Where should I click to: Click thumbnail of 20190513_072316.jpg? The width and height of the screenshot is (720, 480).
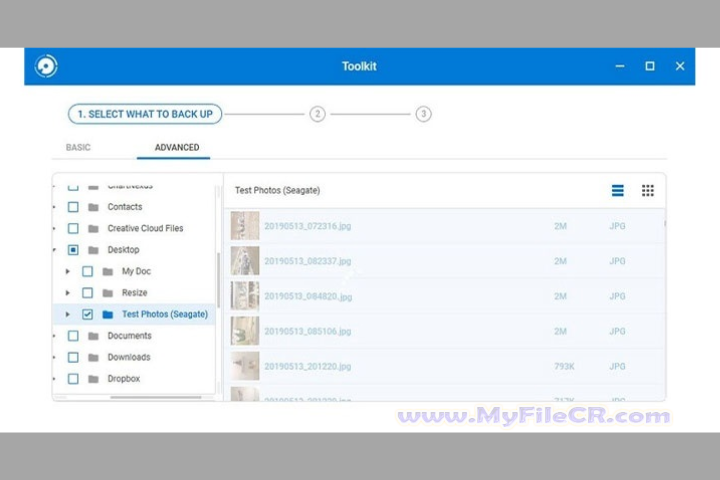pyautogui.click(x=245, y=226)
